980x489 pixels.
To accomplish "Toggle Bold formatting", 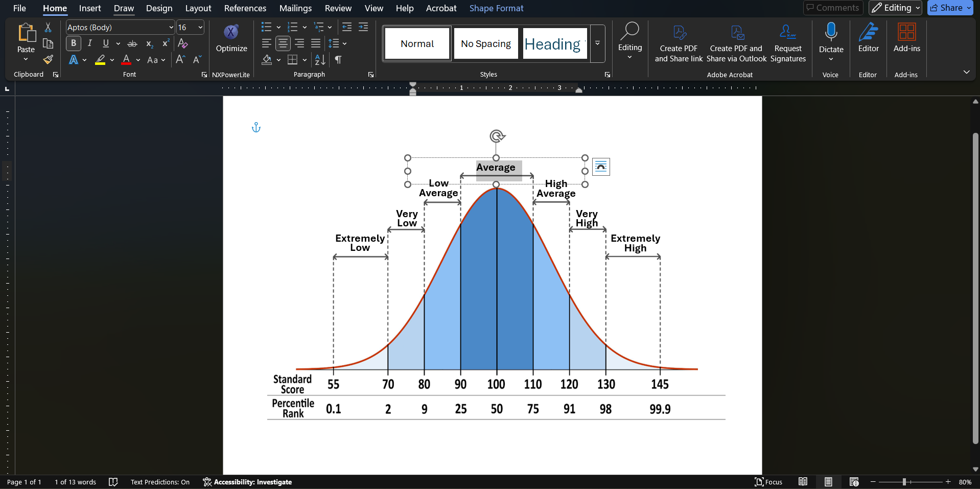I will click(74, 43).
